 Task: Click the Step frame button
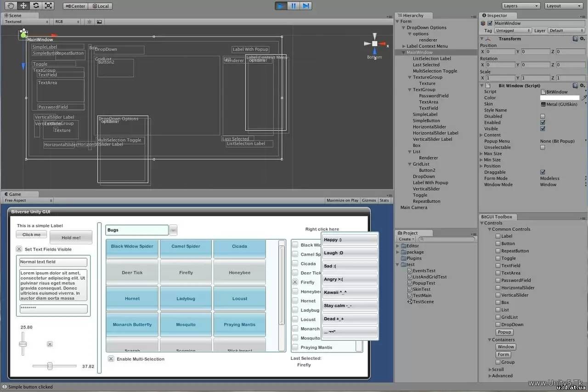coord(306,6)
